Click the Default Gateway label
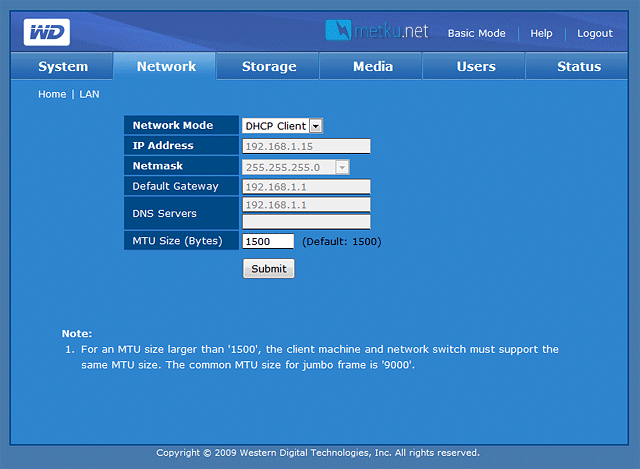This screenshot has height=469, width=640. pyautogui.click(x=176, y=186)
